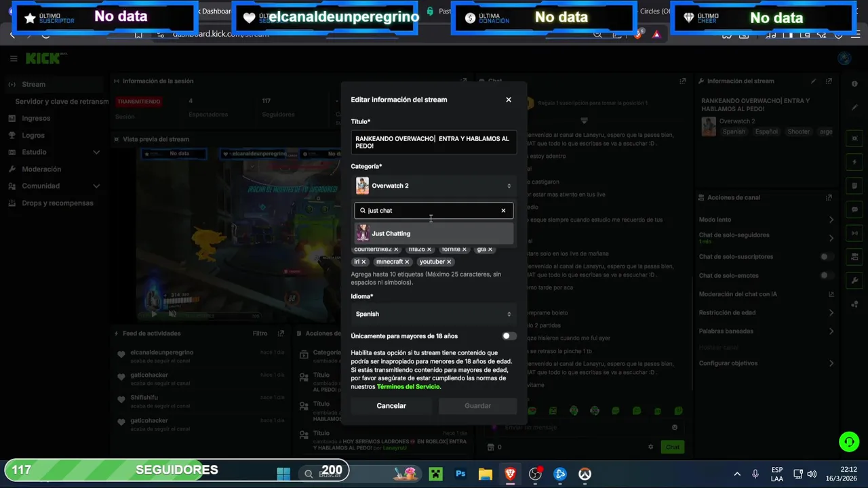Open the Windows Start menu
The image size is (868, 488).
283,474
